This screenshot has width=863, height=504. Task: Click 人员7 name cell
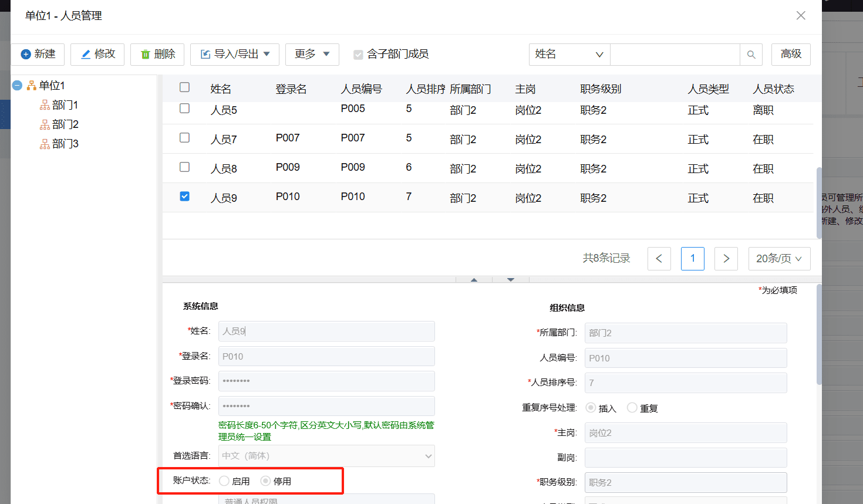click(224, 140)
